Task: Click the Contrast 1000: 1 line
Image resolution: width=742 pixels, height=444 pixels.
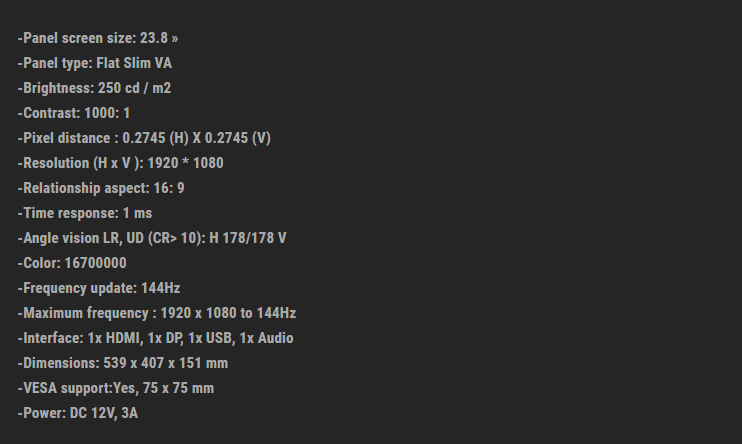Action: [74, 113]
